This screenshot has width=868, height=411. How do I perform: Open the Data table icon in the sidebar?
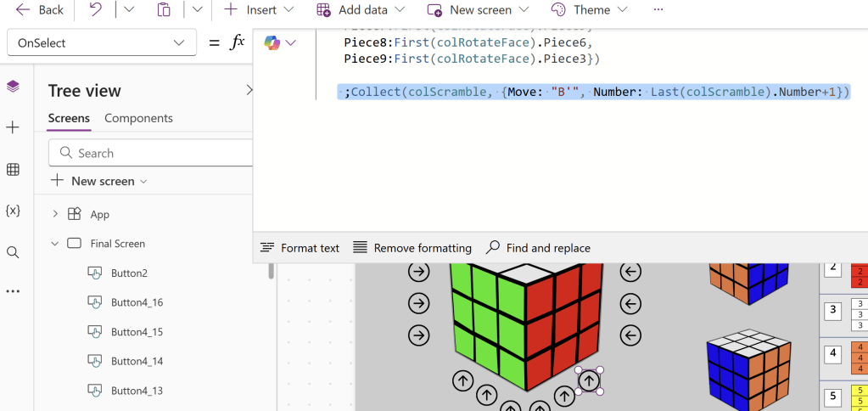[13, 170]
